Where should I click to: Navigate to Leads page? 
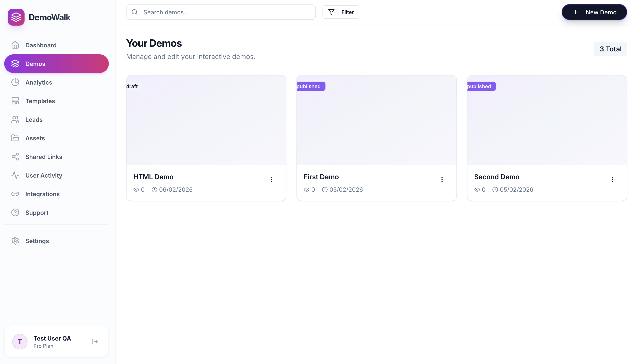pos(34,119)
